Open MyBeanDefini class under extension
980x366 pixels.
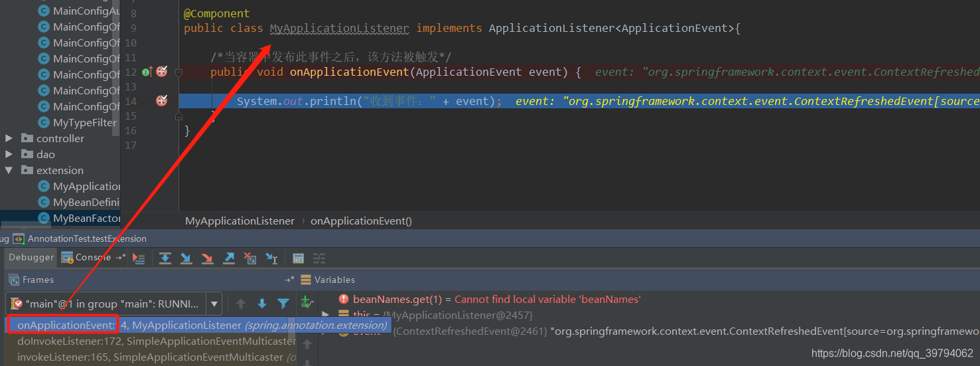coord(87,202)
